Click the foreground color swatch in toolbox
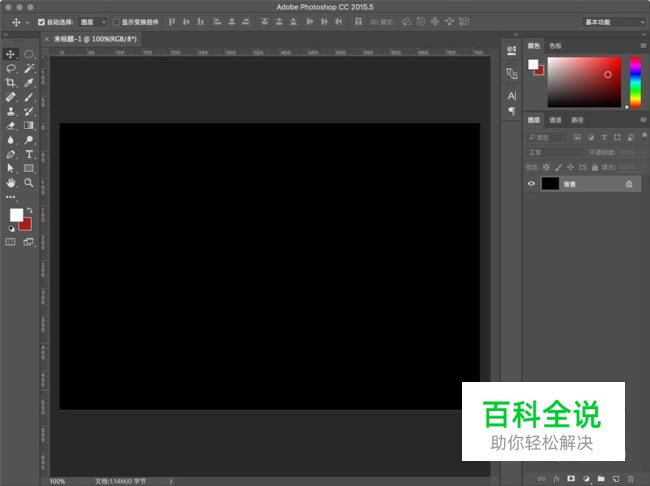The height and width of the screenshot is (486, 650). coord(17,215)
